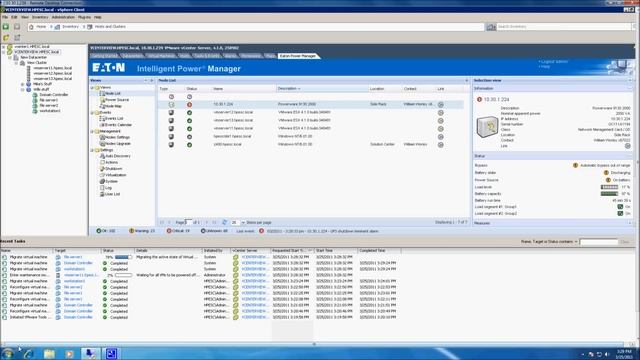Switch to the Virtual Machines tab
The image size is (640, 360).
[x=161, y=56]
